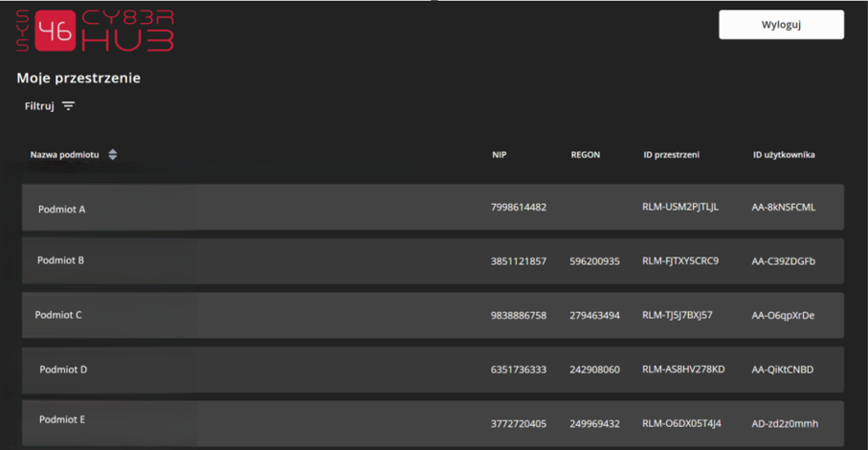Select NIP 3772720405
868x450 pixels.
(x=519, y=424)
